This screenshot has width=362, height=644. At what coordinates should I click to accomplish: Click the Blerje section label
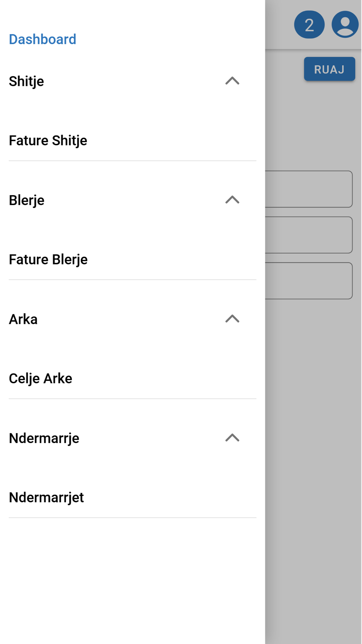26,200
